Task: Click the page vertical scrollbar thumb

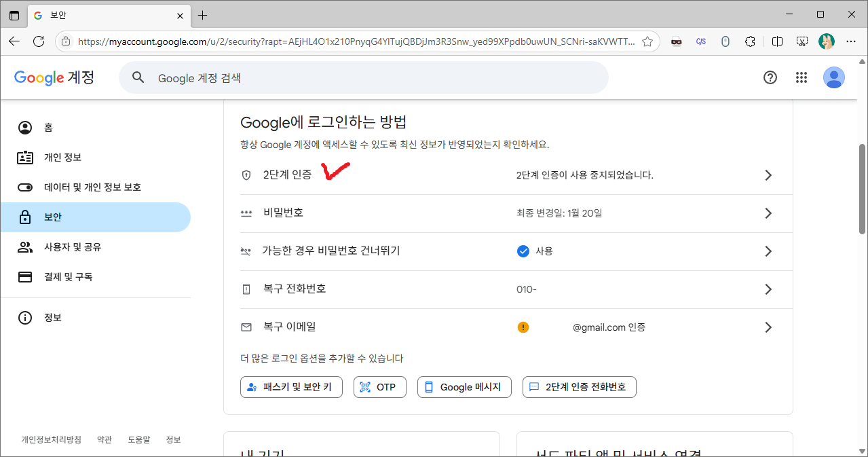Action: (x=863, y=189)
